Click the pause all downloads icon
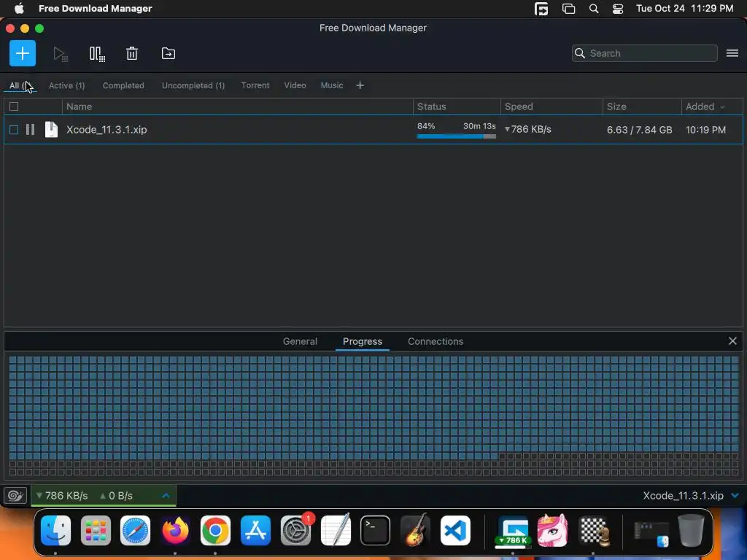The height and width of the screenshot is (560, 747). click(97, 54)
